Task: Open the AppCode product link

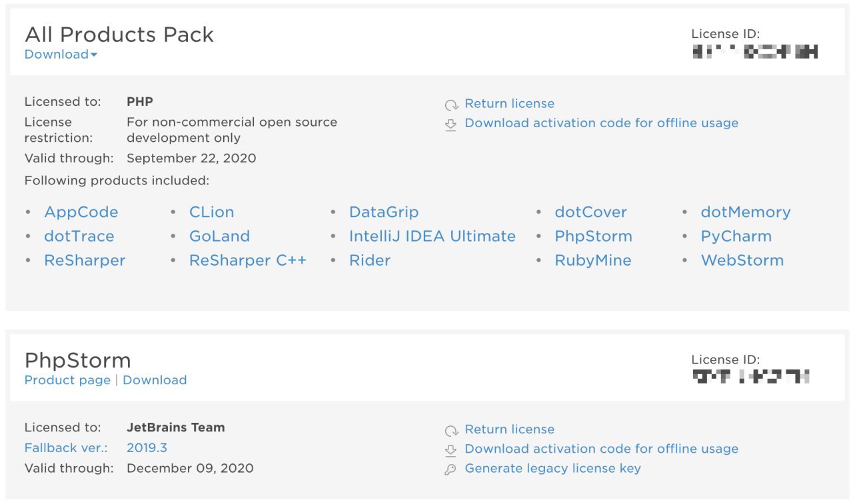Action: (81, 212)
